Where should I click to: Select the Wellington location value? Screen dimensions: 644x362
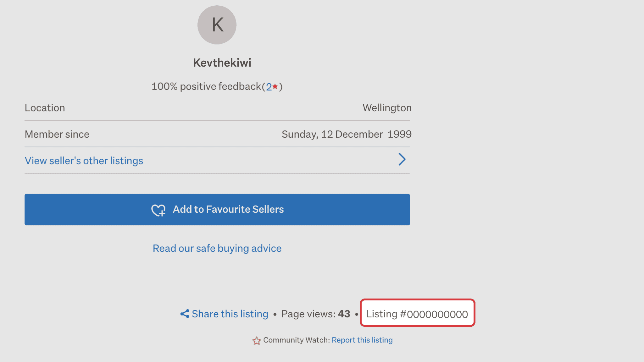pos(387,108)
